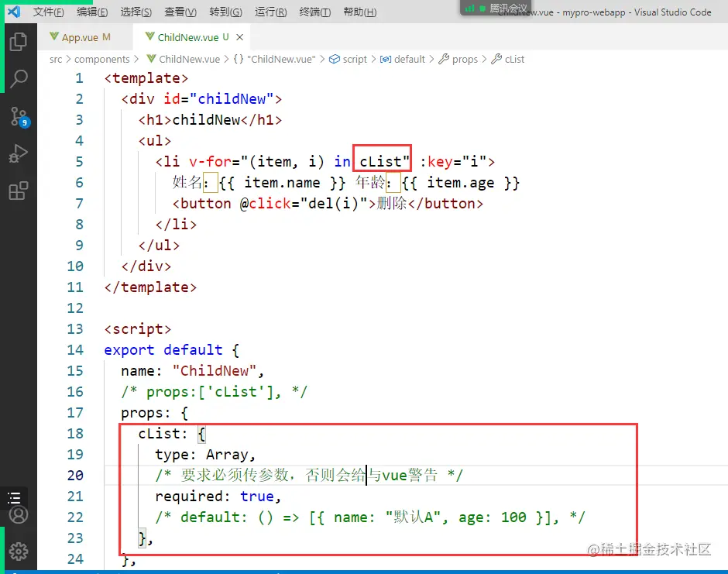Screen dimensions: 728x574
Task: Click line number 20 in the gutter
Action: (x=75, y=475)
